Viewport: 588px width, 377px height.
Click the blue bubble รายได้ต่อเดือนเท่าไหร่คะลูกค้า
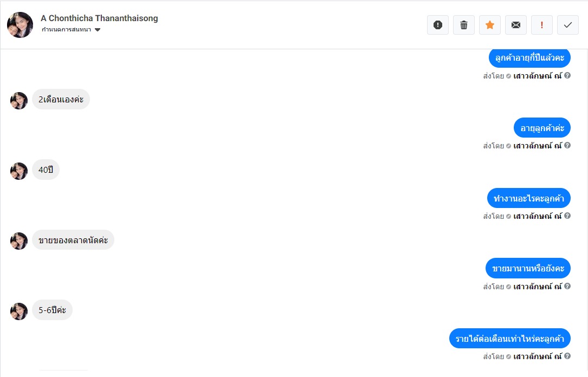509,339
